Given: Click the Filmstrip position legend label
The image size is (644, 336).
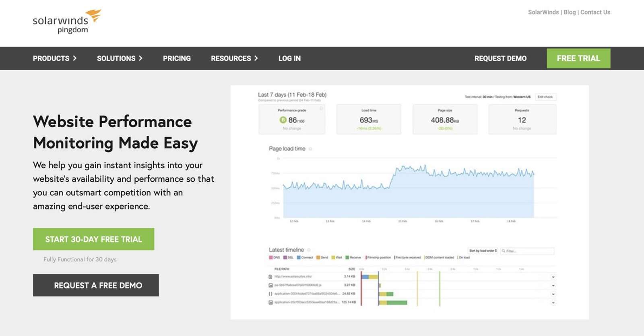Looking at the screenshot, I should pos(379,257).
